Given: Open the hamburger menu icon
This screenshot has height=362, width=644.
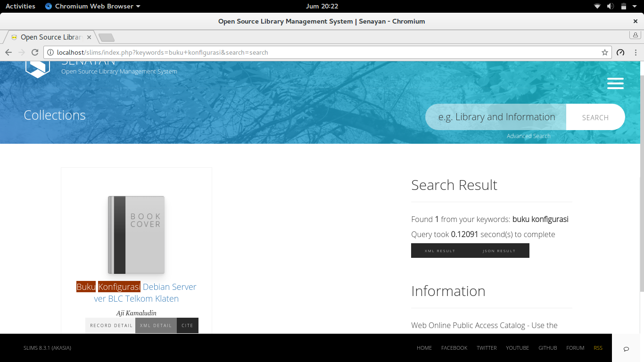Looking at the screenshot, I should pyautogui.click(x=615, y=83).
